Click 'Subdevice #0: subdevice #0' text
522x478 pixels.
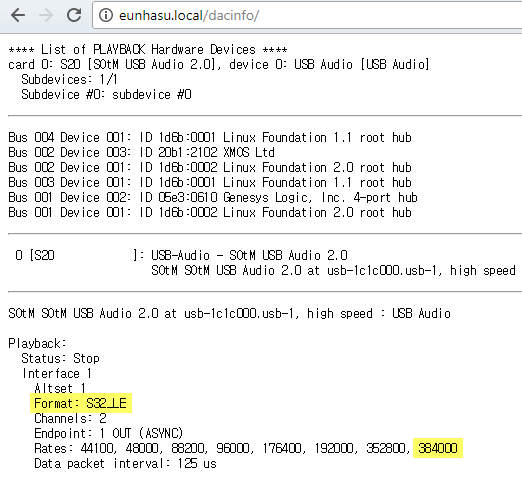point(106,95)
